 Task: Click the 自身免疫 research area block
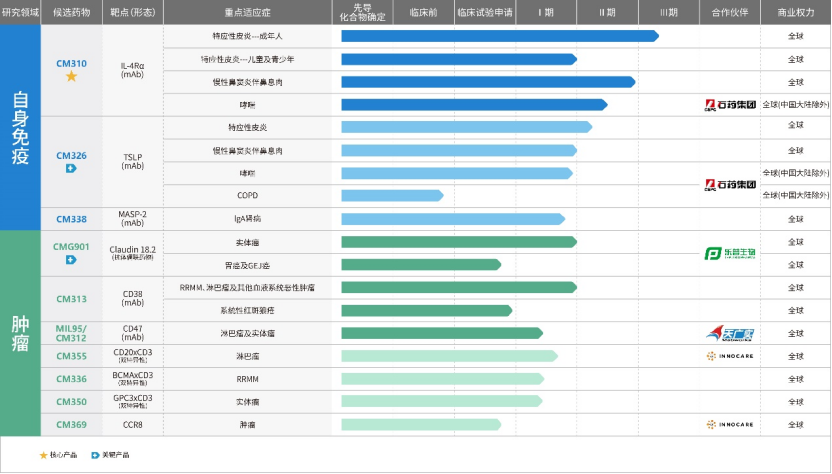click(x=20, y=127)
